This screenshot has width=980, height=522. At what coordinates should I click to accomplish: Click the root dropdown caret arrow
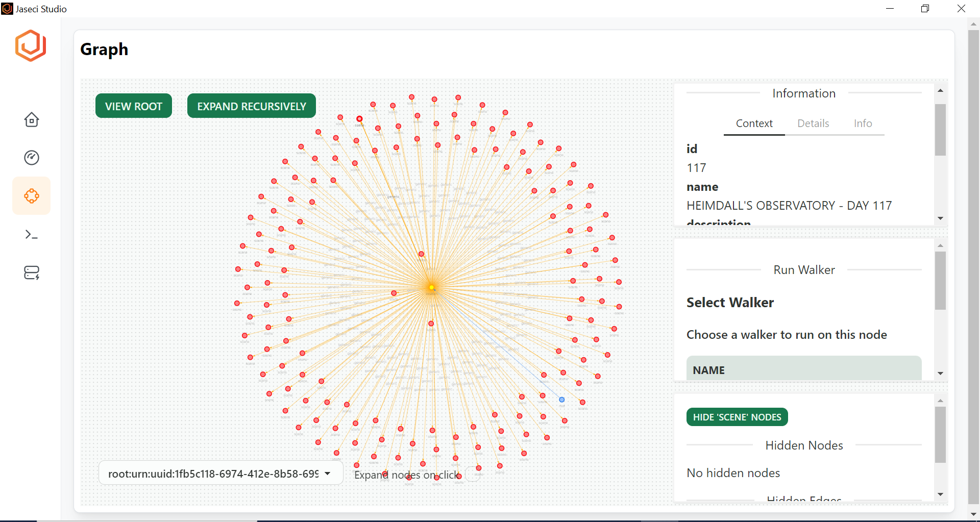(327, 474)
